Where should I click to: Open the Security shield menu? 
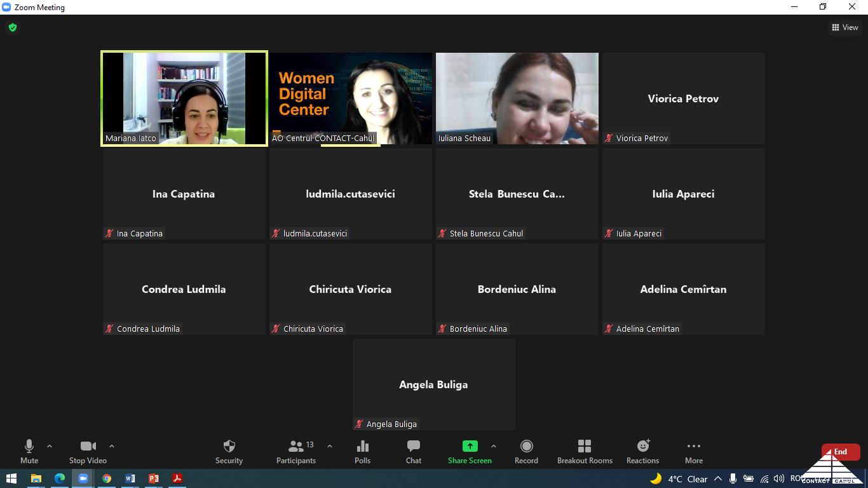point(229,452)
